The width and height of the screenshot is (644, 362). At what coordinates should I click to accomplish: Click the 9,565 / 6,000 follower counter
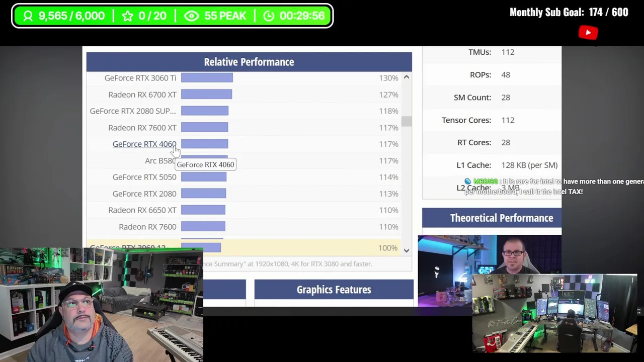point(71,16)
